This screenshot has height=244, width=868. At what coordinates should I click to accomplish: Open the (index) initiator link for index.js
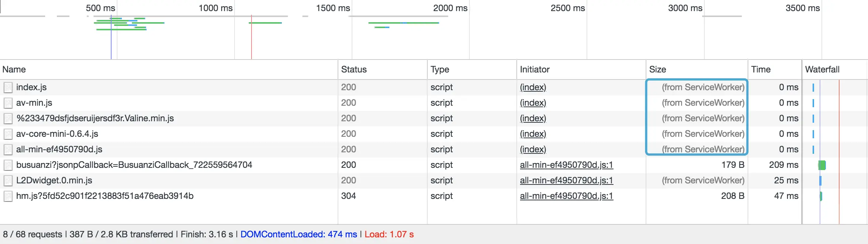[533, 87]
